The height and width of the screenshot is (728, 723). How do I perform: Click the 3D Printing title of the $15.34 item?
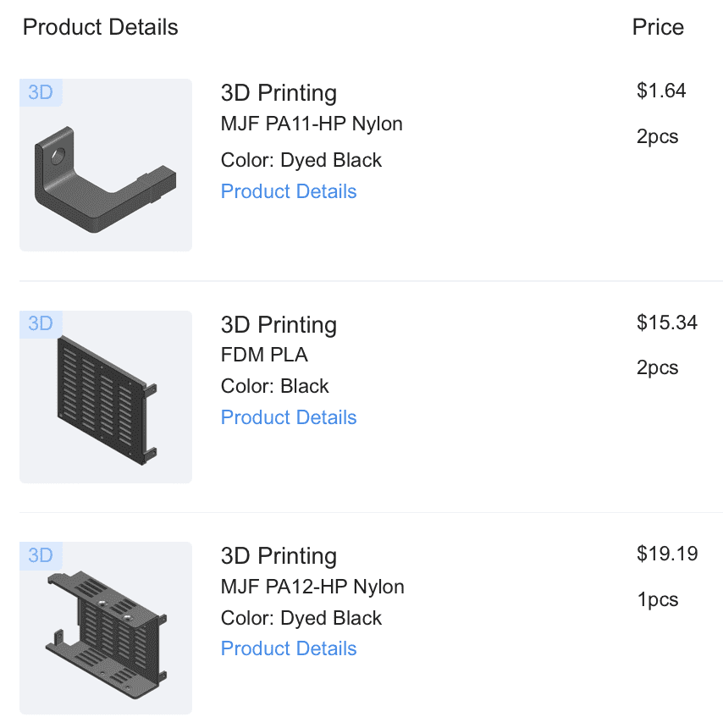[279, 325]
